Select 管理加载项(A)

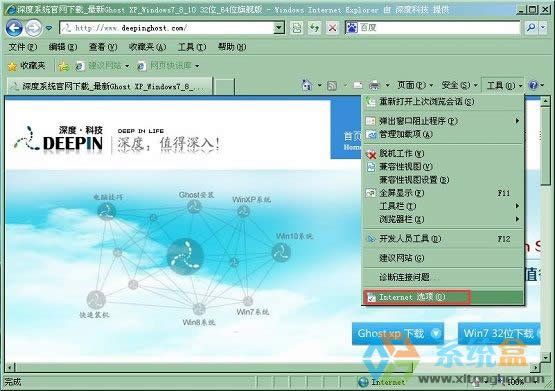tap(444, 134)
